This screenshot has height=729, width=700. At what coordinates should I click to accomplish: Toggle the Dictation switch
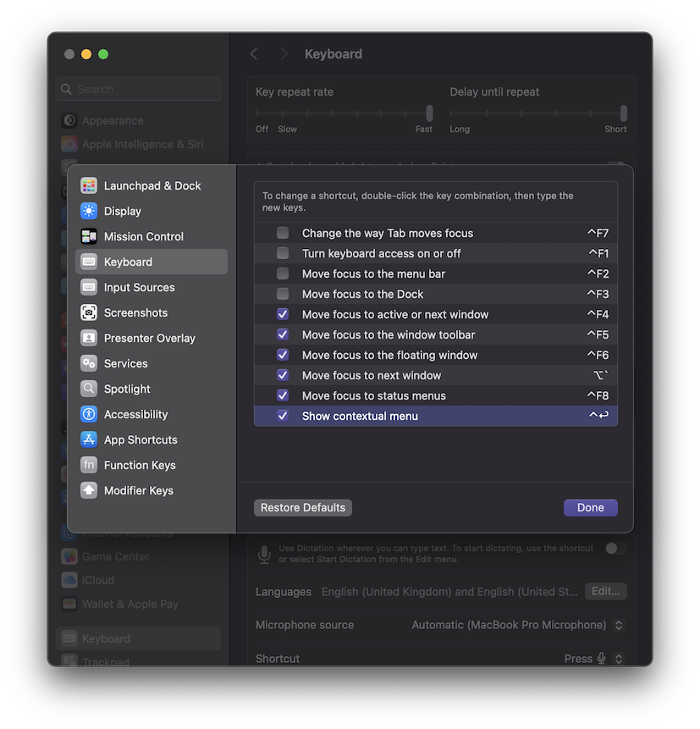(x=615, y=548)
